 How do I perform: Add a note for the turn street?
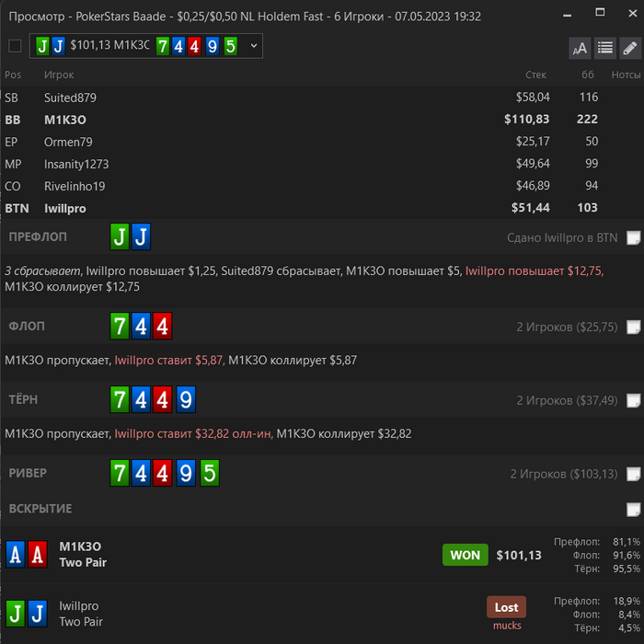click(x=633, y=400)
